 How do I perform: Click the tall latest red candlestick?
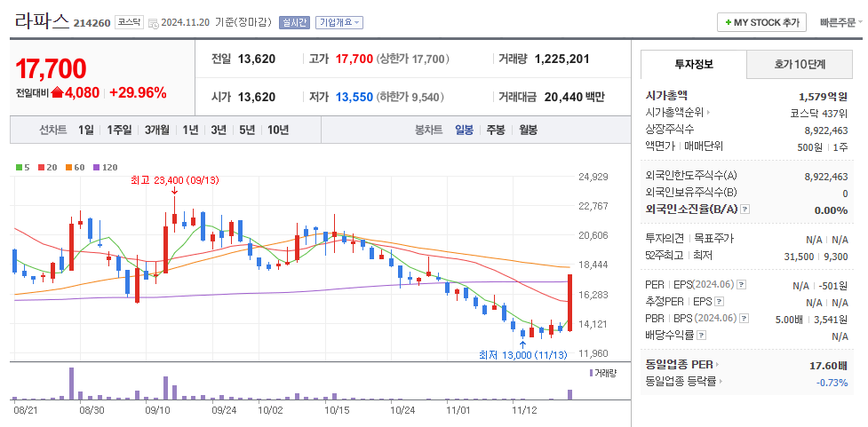point(569,303)
